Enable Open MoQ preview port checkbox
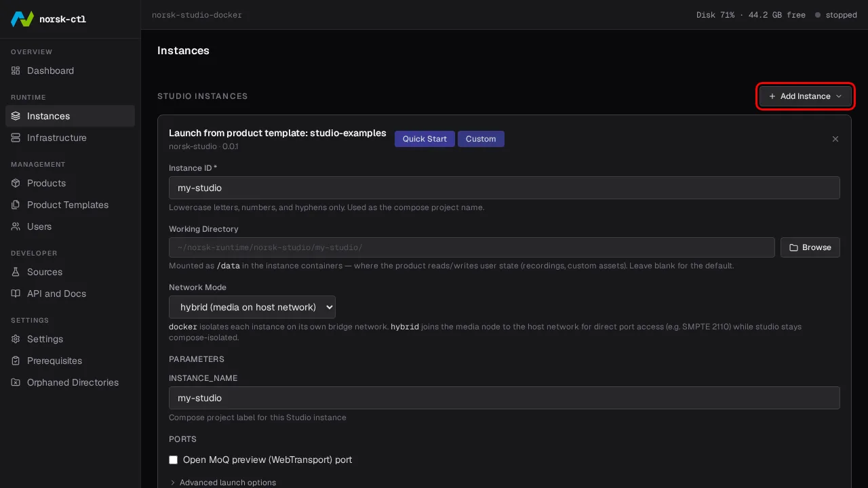This screenshot has width=868, height=488. point(174,460)
